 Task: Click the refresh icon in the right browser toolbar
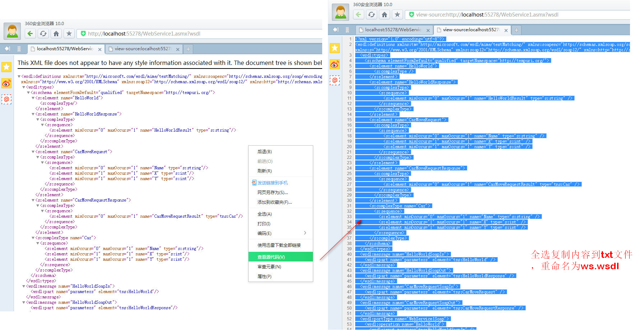pos(371,15)
